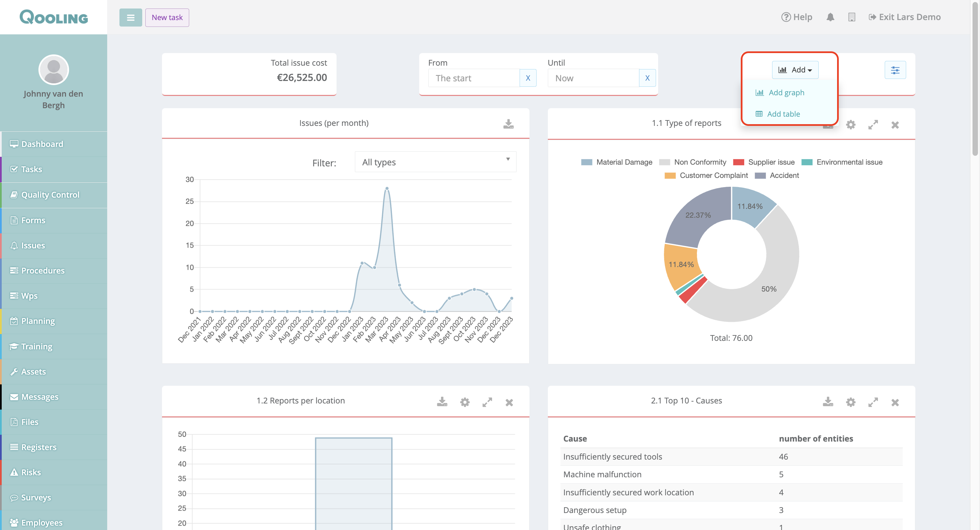
Task: Toggle the hamburger sidebar menu button
Action: pos(130,17)
